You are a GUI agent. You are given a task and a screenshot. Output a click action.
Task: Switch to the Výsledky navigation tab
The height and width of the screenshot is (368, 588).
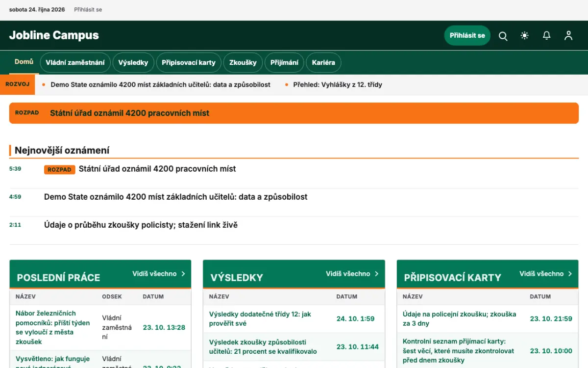click(133, 63)
